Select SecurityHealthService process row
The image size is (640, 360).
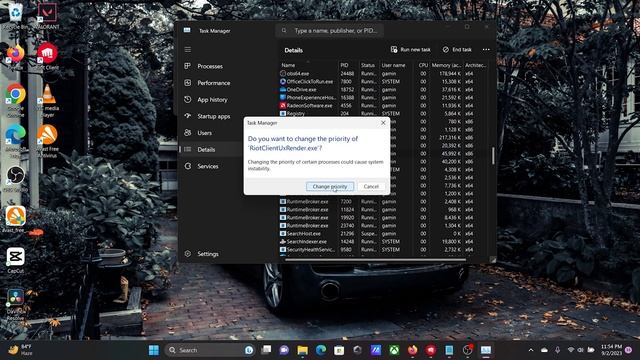[384, 249]
